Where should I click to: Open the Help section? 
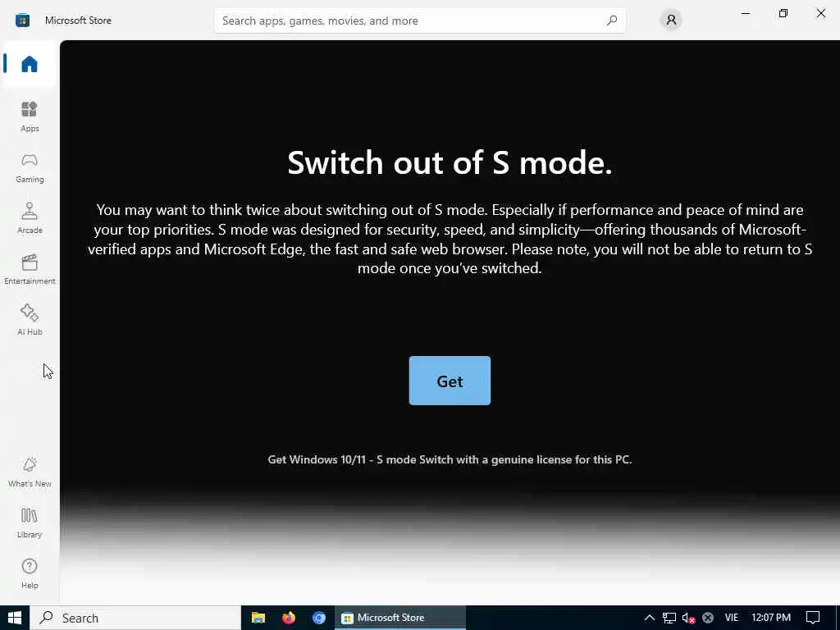[x=30, y=573]
